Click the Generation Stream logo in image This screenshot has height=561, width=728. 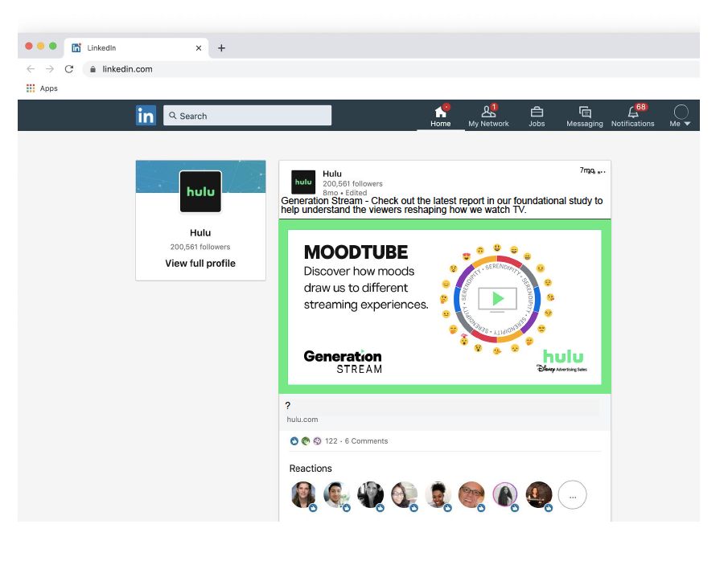[343, 362]
